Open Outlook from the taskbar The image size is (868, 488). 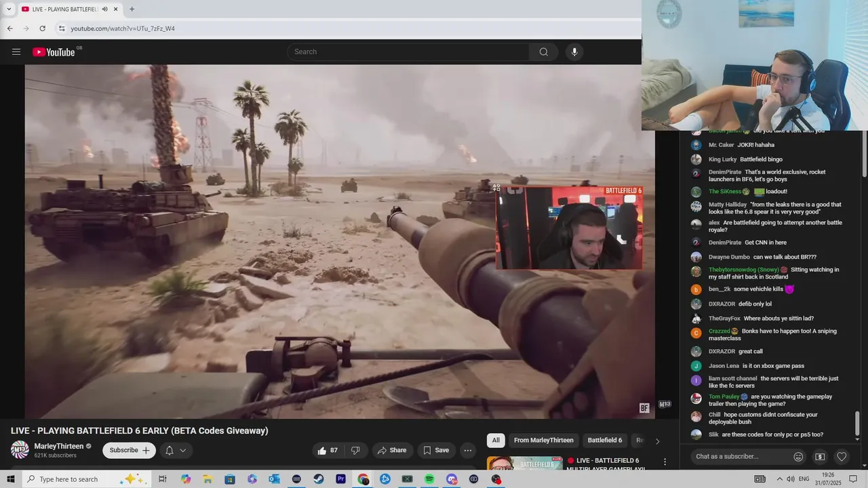[274, 479]
